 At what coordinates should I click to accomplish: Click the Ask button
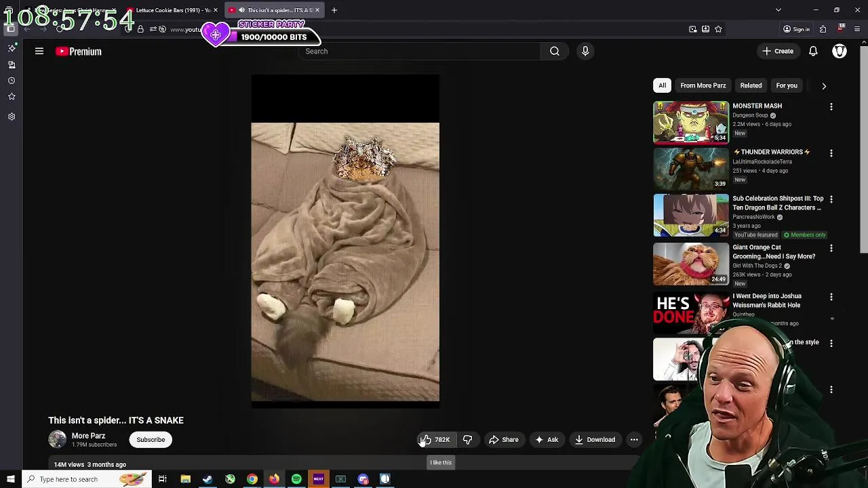pos(547,440)
